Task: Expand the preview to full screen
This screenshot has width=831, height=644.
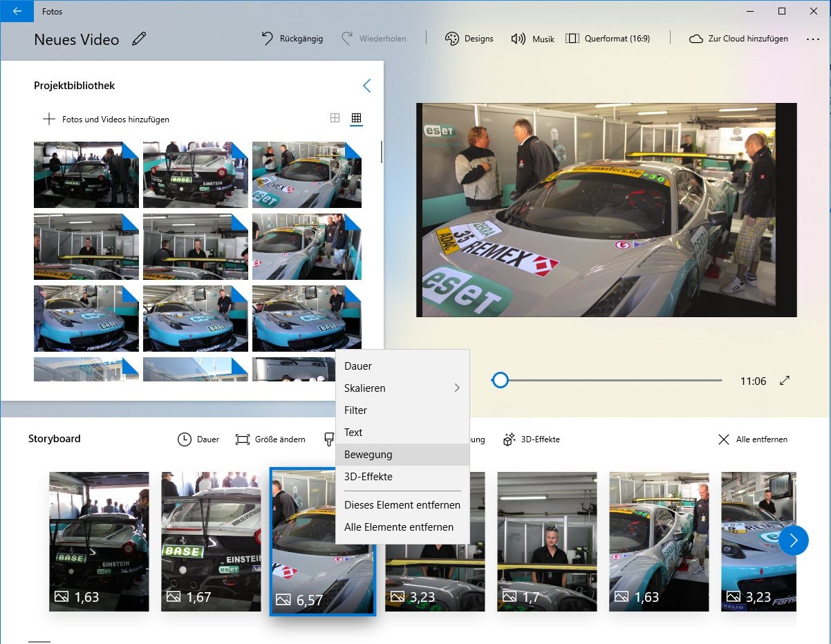Action: (x=785, y=381)
